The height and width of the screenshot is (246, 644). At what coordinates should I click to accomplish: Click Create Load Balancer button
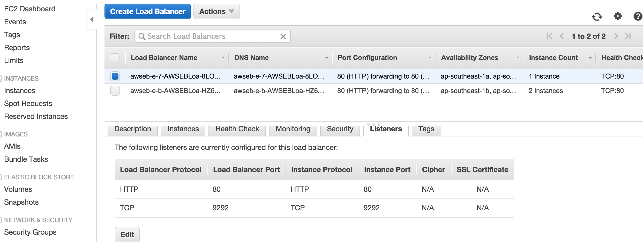click(x=148, y=11)
